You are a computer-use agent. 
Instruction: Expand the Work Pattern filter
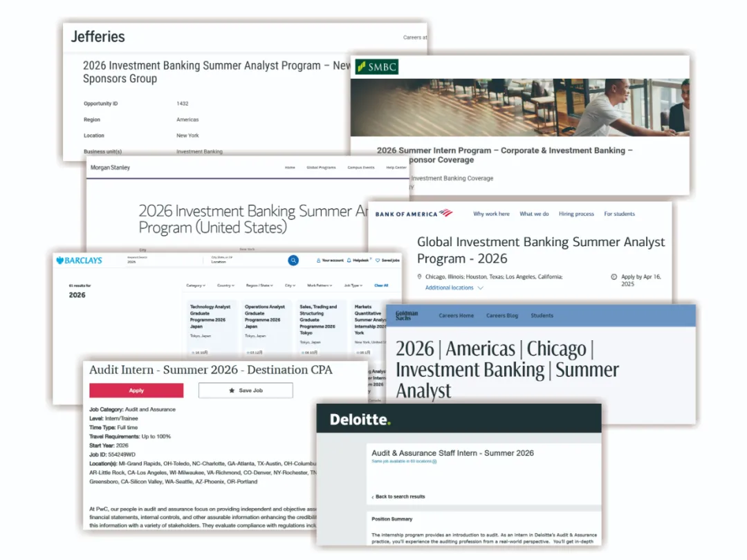click(x=320, y=286)
